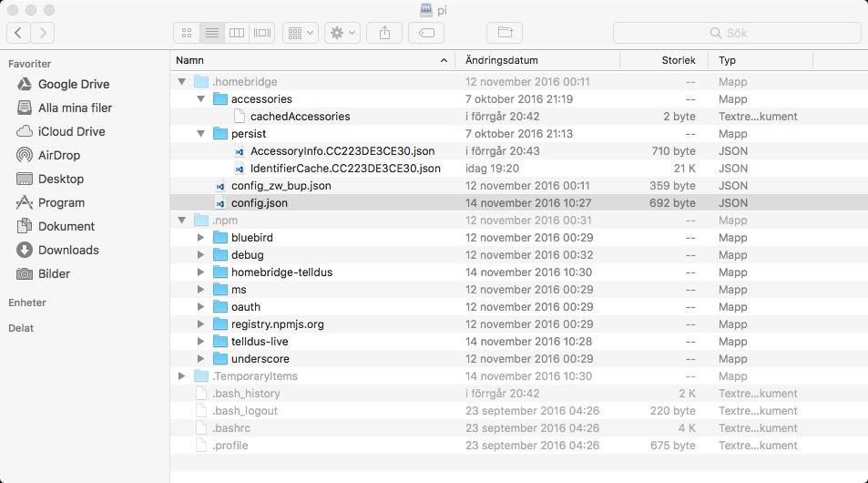Viewport: 868px width, 483px height.
Task: Expand the registry.npmjs.org folder
Action: click(200, 324)
